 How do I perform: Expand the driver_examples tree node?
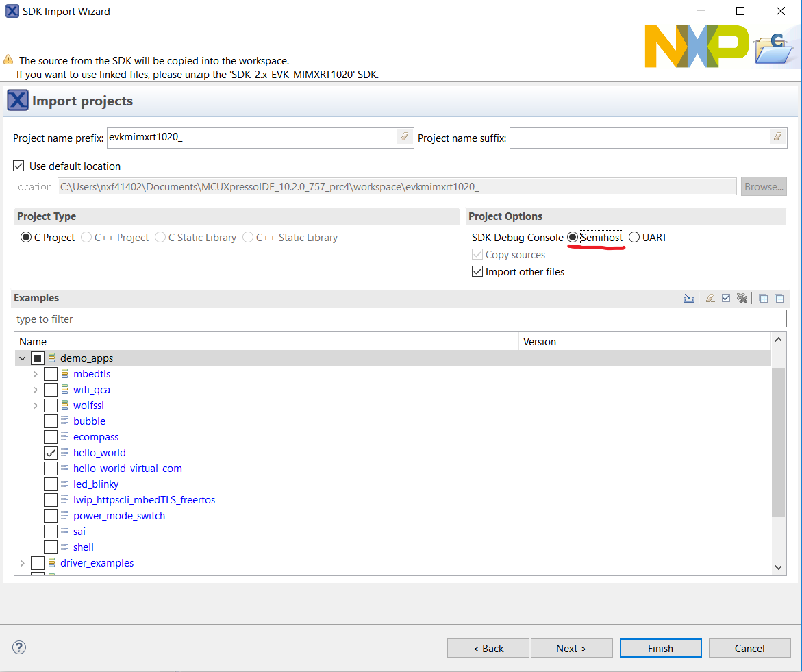(x=22, y=563)
